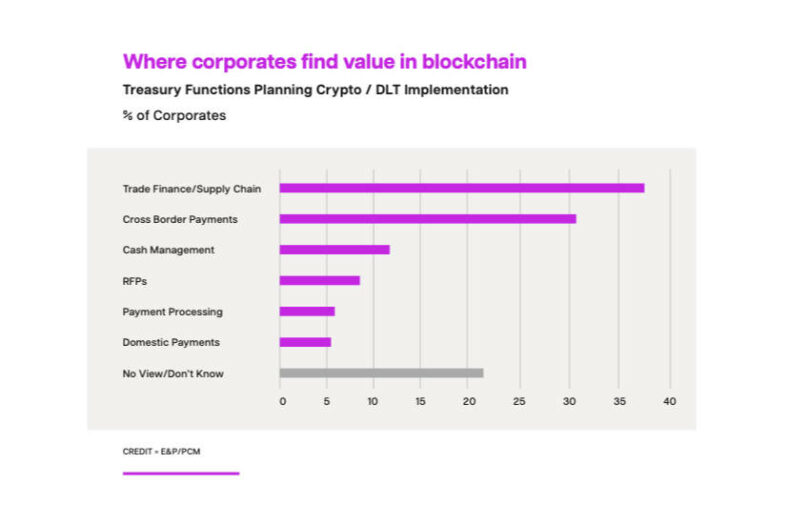Click the "RFPs" axis label
Viewport: 810px width, 524px height.
click(135, 281)
